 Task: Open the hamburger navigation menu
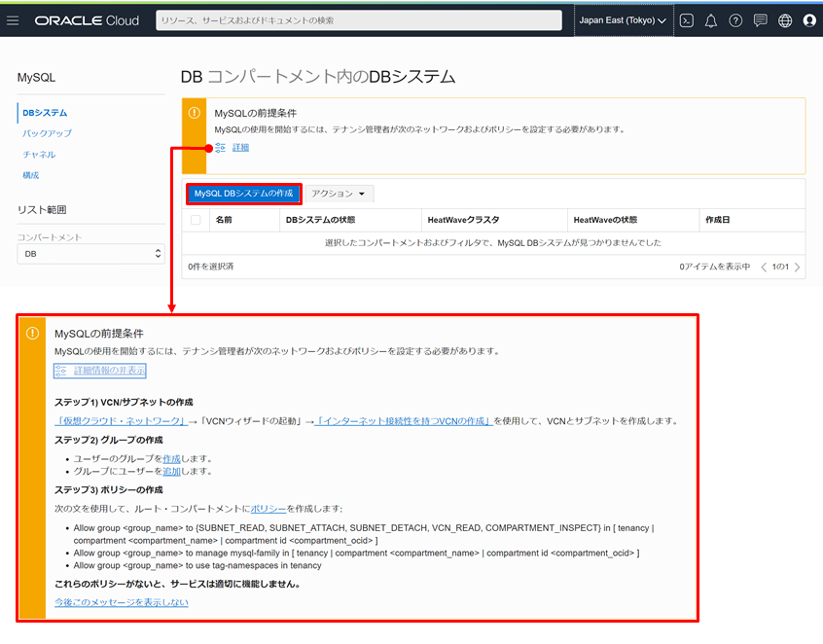tap(13, 20)
